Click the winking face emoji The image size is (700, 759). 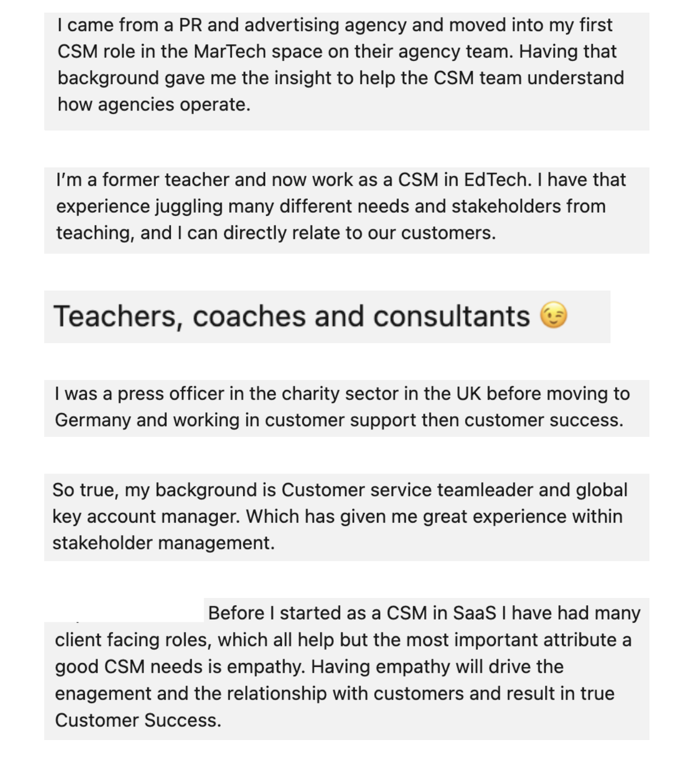coord(554,316)
